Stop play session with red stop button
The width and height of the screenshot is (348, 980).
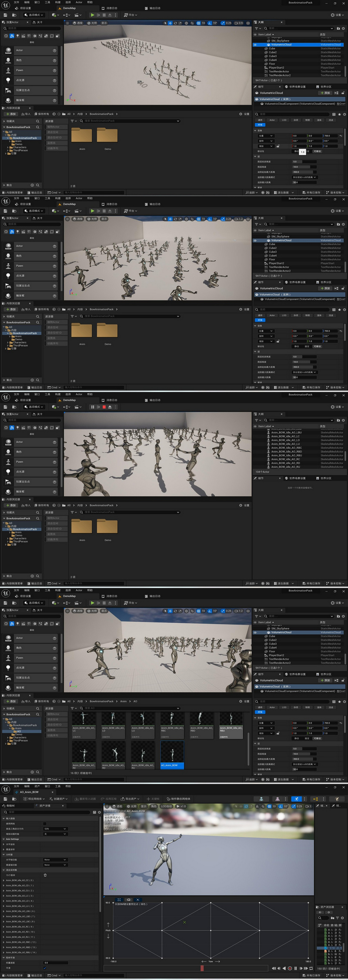[x=104, y=407]
